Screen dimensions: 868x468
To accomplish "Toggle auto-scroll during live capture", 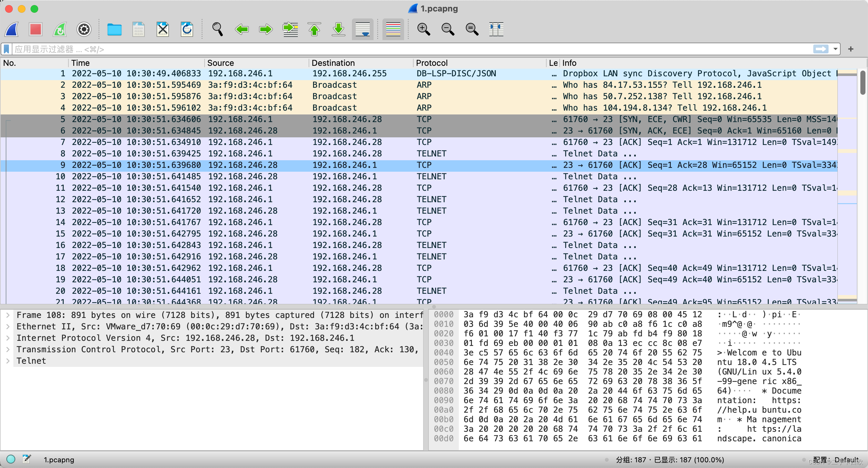I will coord(362,30).
